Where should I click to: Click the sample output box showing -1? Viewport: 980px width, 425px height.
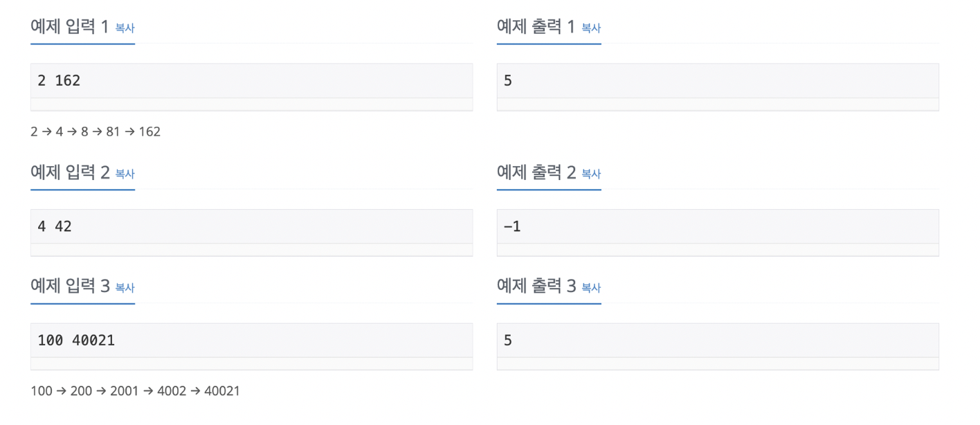point(718,226)
